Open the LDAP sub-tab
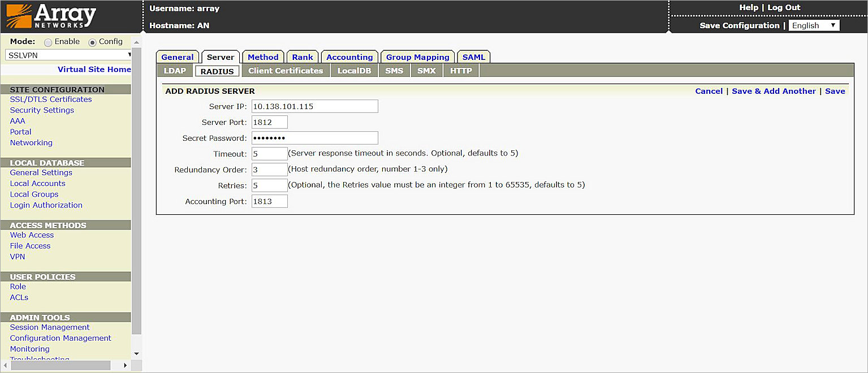 click(x=175, y=71)
